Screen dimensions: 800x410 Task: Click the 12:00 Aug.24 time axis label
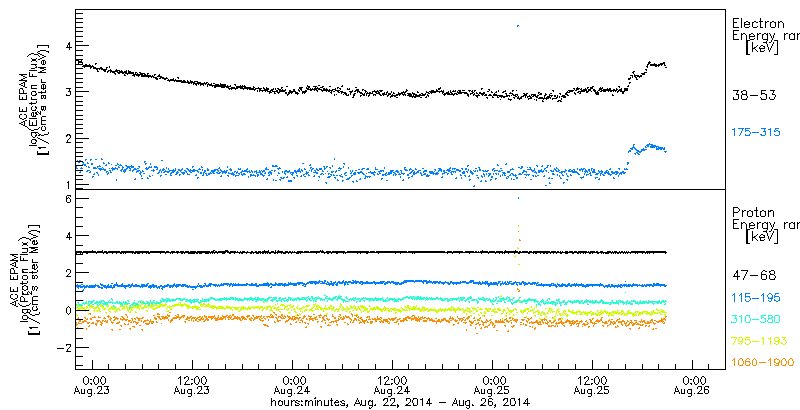pyautogui.click(x=392, y=385)
